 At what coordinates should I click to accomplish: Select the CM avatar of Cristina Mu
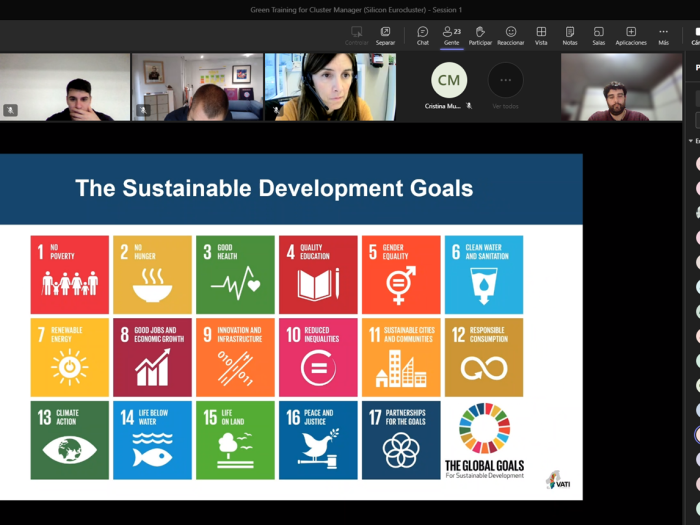pos(449,80)
